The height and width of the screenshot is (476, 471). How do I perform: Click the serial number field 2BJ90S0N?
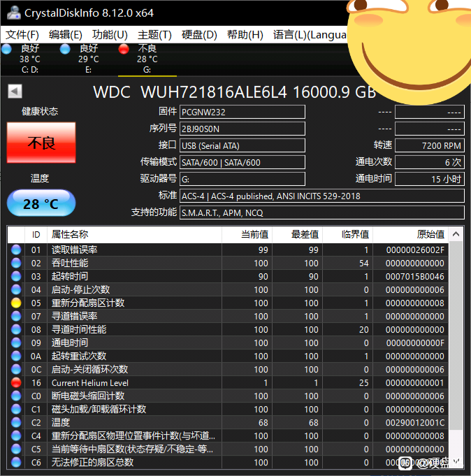(x=242, y=129)
